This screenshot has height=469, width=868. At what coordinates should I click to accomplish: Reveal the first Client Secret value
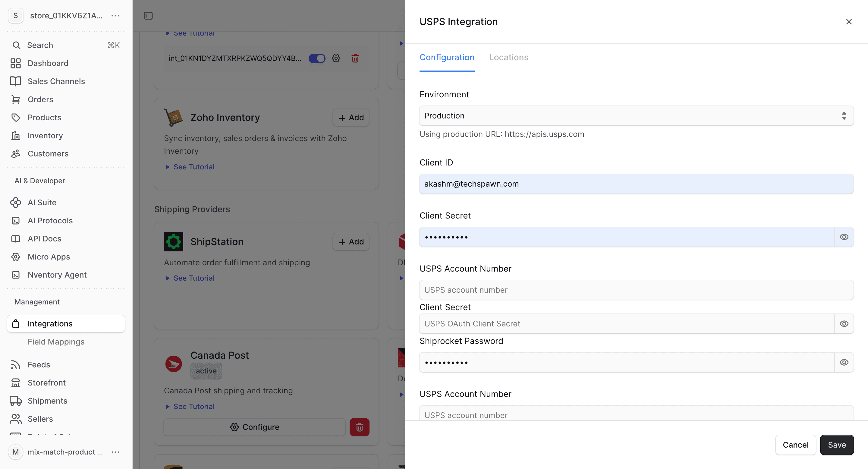[x=844, y=237]
